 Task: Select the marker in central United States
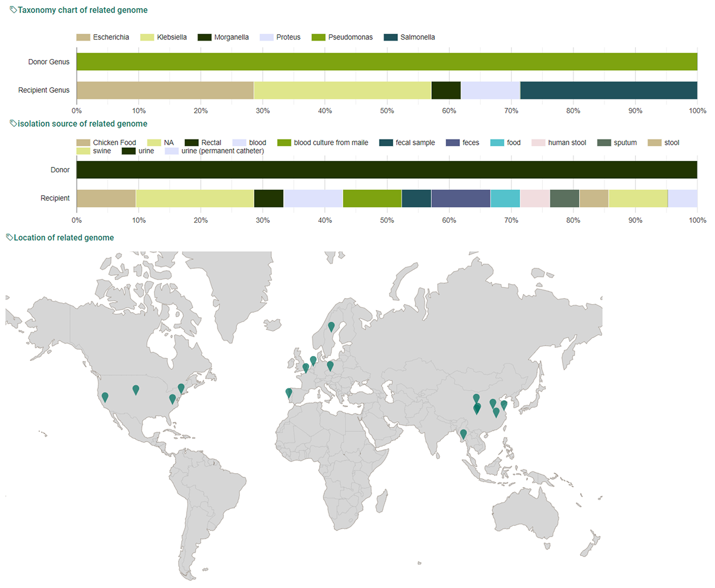pyautogui.click(x=136, y=390)
